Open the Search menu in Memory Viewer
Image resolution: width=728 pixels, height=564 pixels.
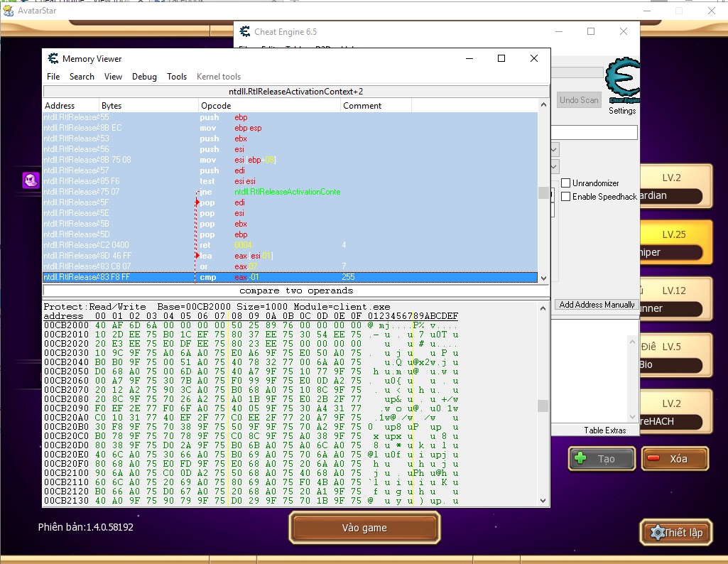[x=82, y=77]
